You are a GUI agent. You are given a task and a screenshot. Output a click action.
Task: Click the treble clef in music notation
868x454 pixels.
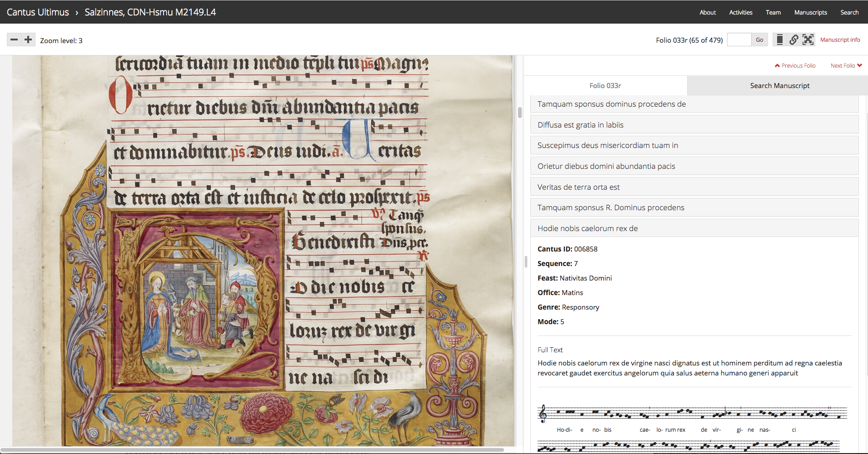543,414
